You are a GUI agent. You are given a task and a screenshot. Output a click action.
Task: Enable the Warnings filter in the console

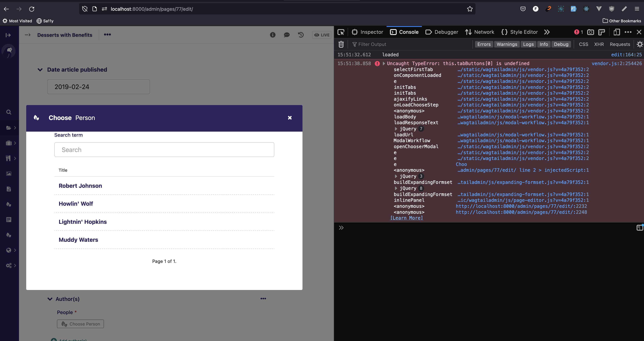(506, 44)
